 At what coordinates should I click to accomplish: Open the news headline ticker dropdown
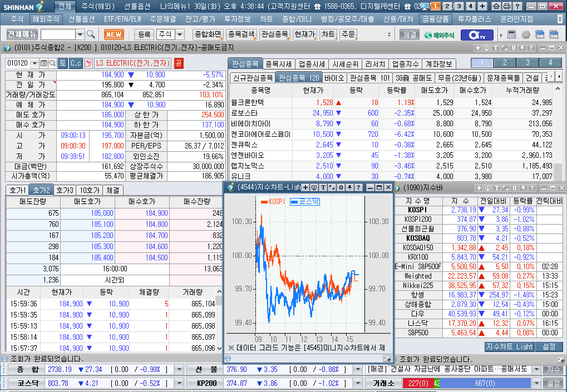click(538, 370)
